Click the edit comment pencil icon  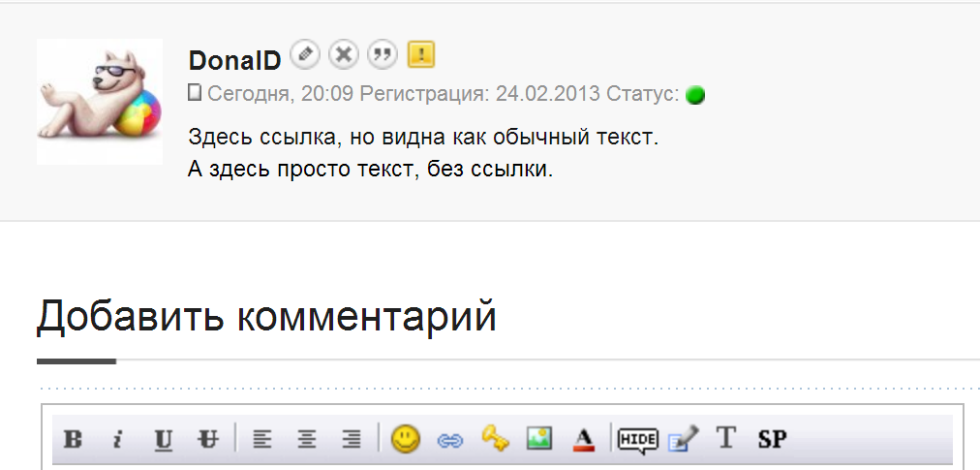[x=305, y=55]
